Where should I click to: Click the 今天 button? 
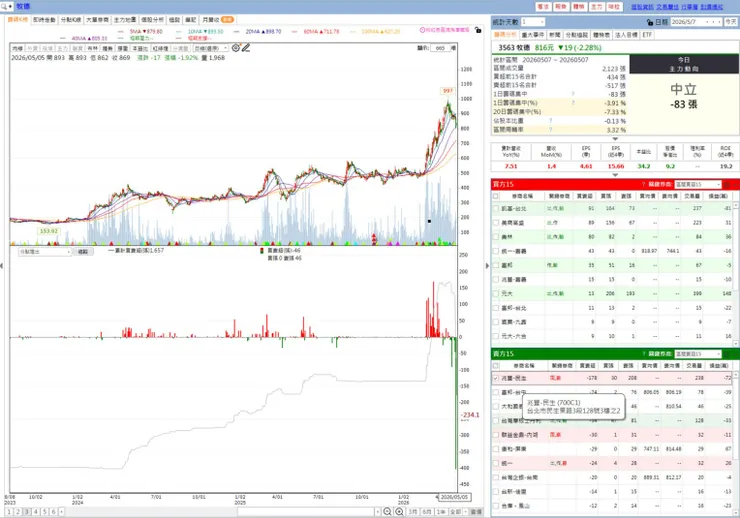coord(731,22)
